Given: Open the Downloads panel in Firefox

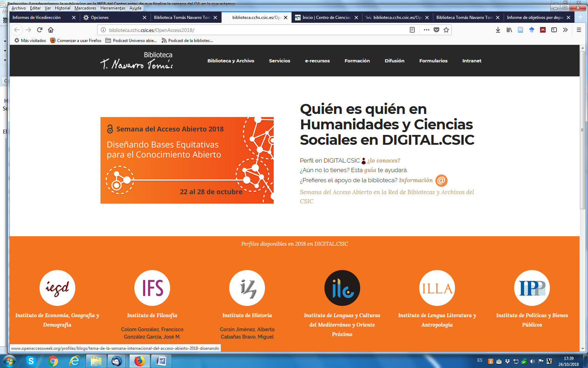Looking at the screenshot, I should coord(498,30).
